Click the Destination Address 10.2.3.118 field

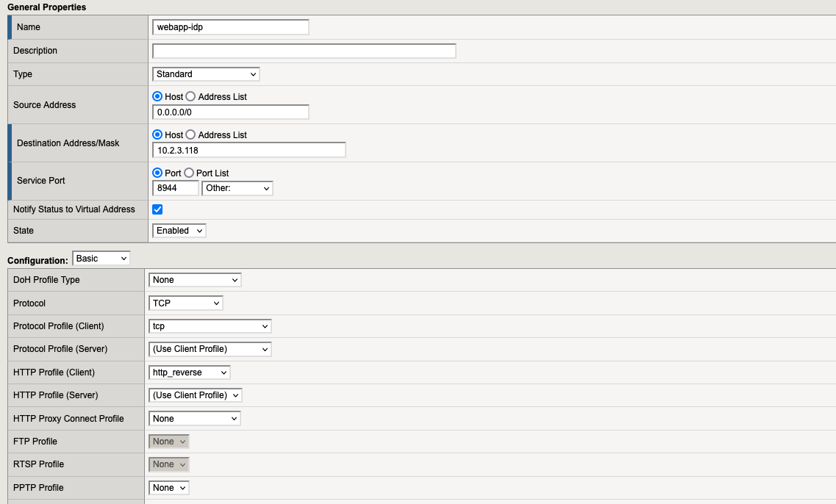(x=249, y=151)
